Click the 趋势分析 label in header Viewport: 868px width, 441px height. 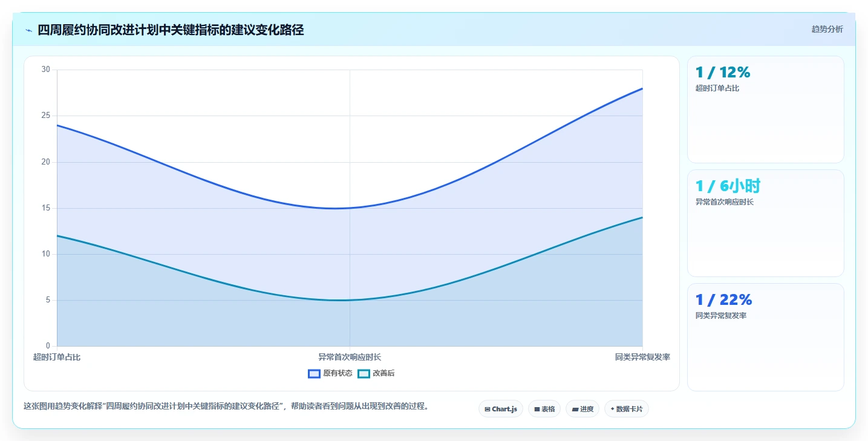[x=827, y=29]
